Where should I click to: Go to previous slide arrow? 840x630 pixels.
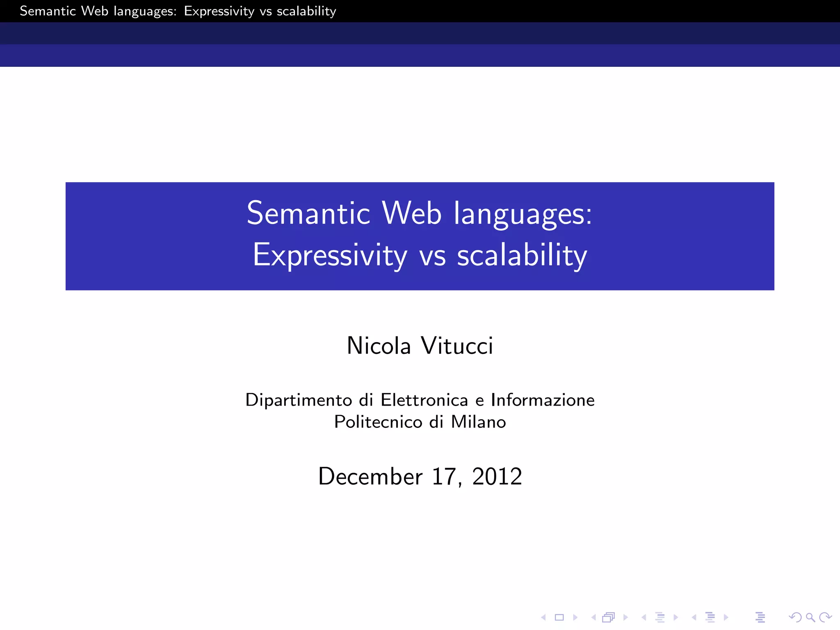tap(543, 617)
